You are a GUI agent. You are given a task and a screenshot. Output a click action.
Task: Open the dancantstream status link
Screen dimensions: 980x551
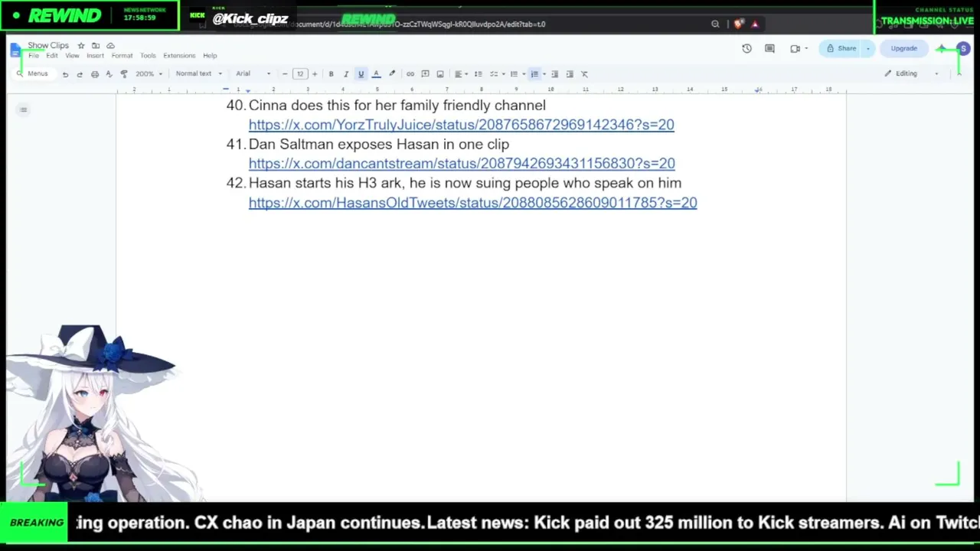click(x=462, y=164)
